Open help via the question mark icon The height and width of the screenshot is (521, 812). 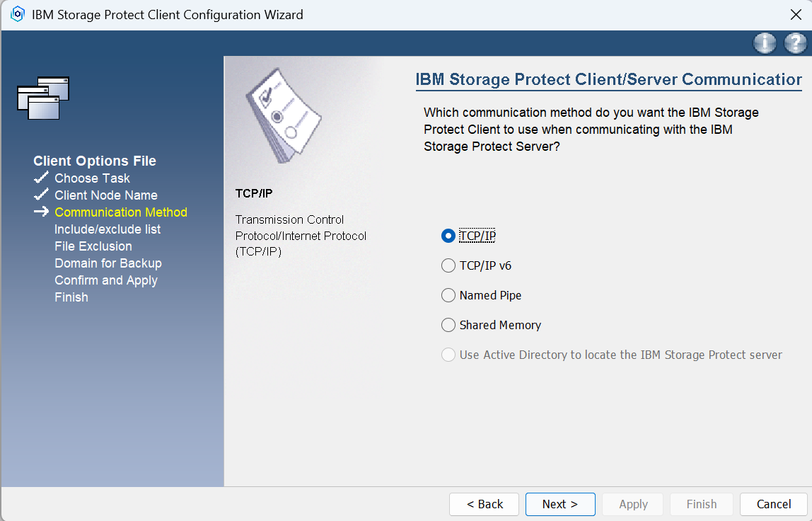[795, 44]
